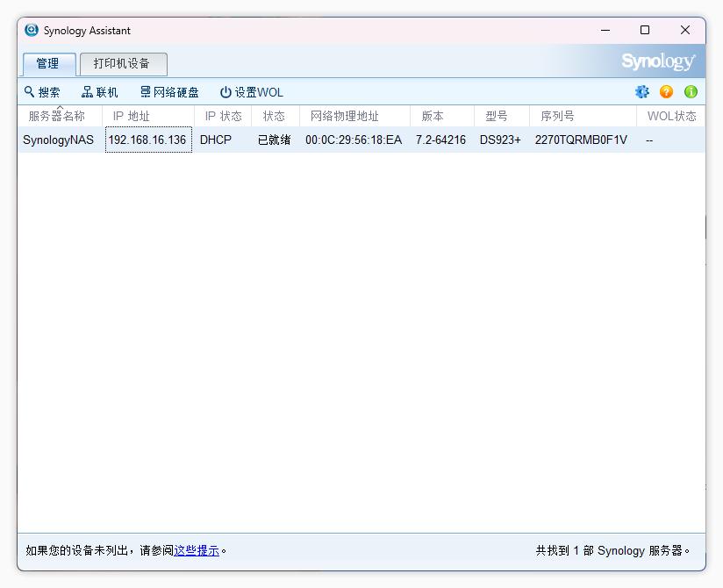Screen dimensions: 723x588
Task: Click the 联机 connect toolbar button
Action: (x=100, y=92)
